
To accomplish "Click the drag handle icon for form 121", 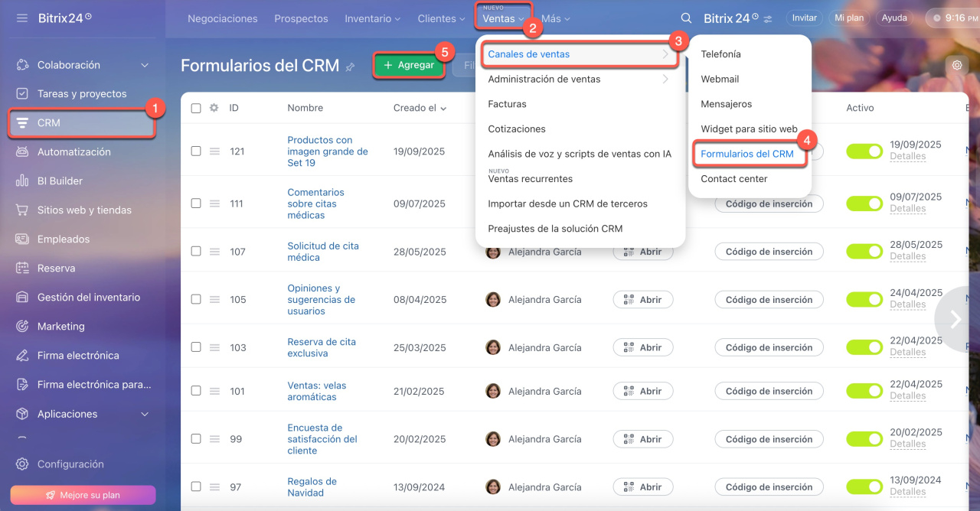I will click(215, 151).
